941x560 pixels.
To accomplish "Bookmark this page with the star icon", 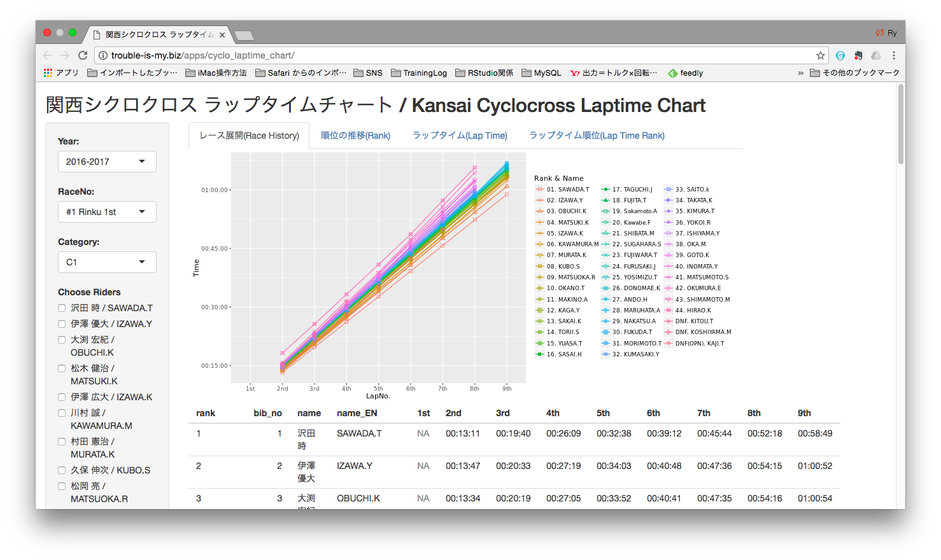I will coord(821,55).
